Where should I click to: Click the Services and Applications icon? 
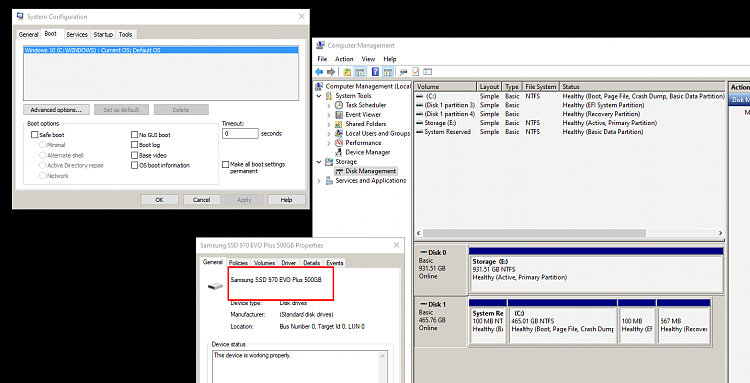click(329, 181)
